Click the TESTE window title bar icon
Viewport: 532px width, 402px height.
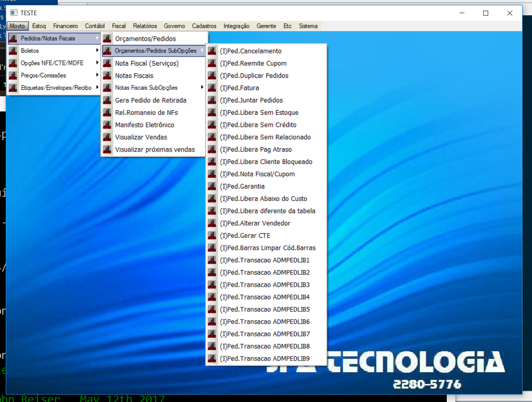pyautogui.click(x=14, y=13)
